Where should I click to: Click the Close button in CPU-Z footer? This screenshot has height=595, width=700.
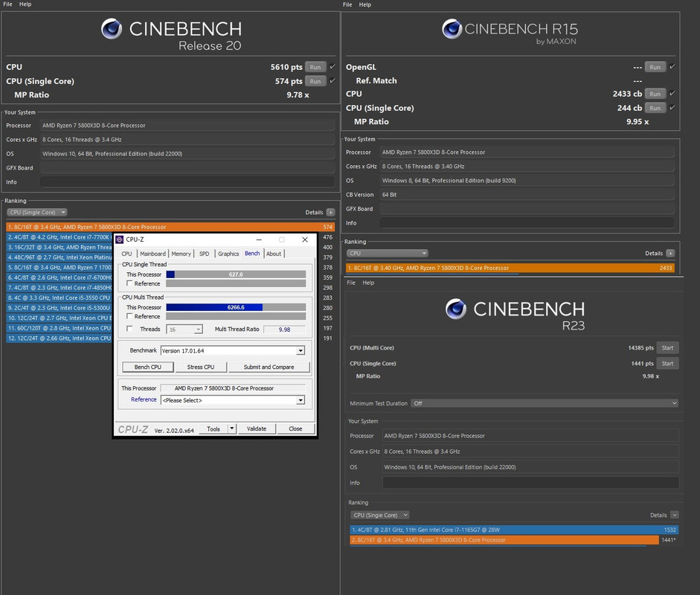[295, 428]
